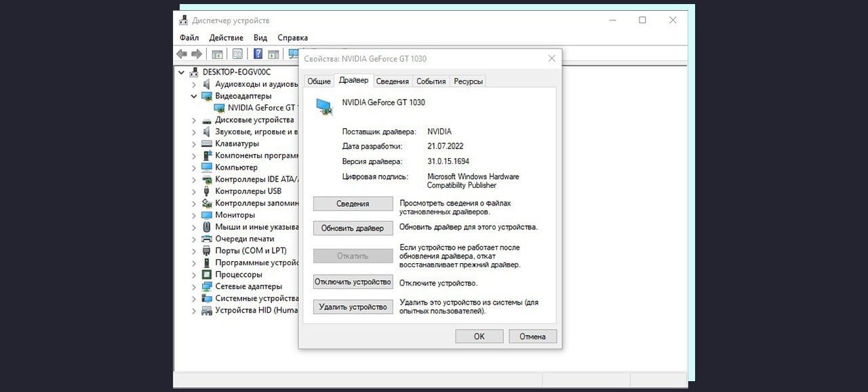Expand the Контроллеры IDE ATA category

tap(194, 180)
